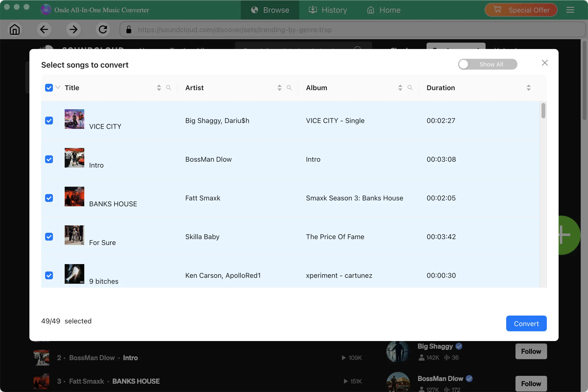Navigate forward with the right arrow
The height and width of the screenshot is (392, 588).
click(73, 29)
